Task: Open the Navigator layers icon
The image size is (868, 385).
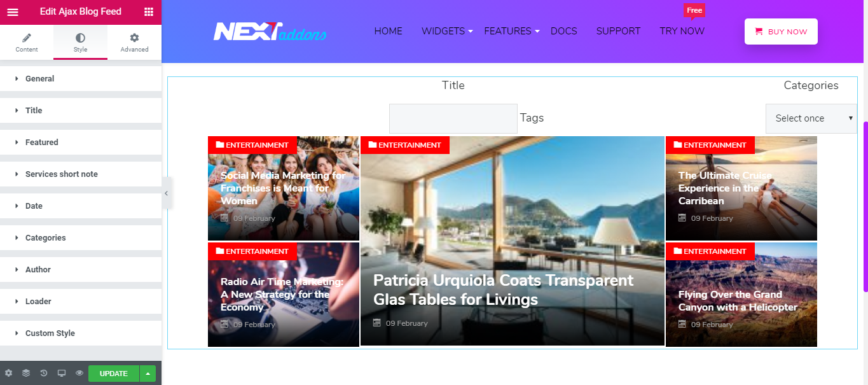Action: [26, 374]
